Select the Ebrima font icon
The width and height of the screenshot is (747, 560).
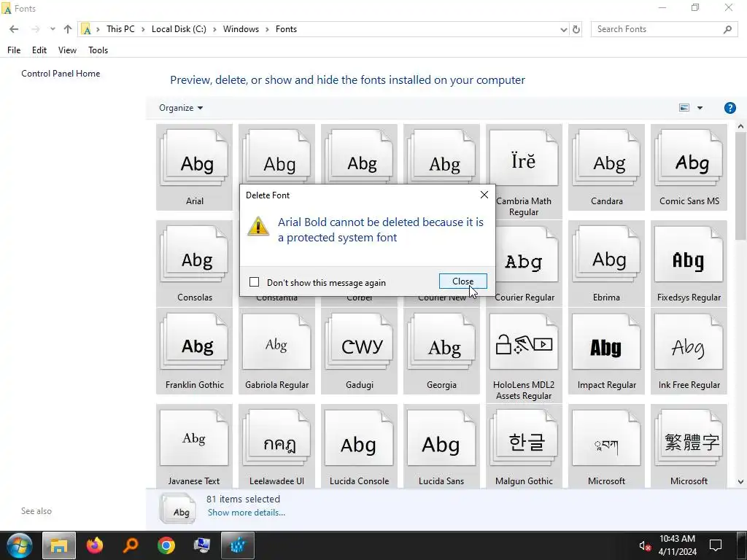point(606,263)
